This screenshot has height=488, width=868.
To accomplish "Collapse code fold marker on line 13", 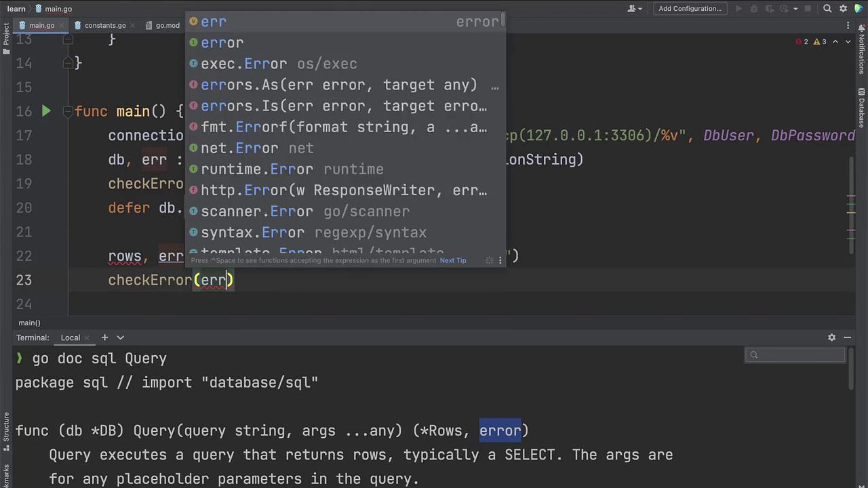I will tap(68, 39).
